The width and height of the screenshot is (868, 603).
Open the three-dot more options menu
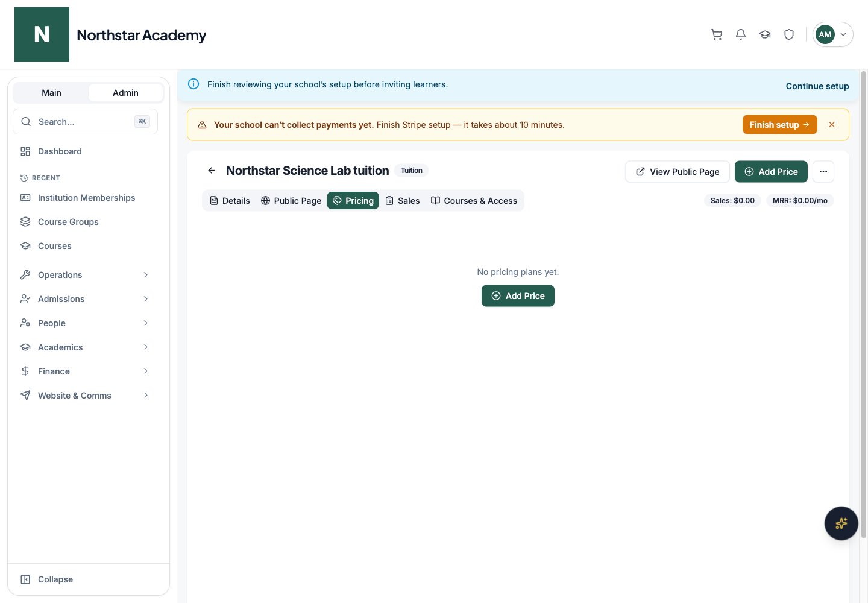(823, 172)
